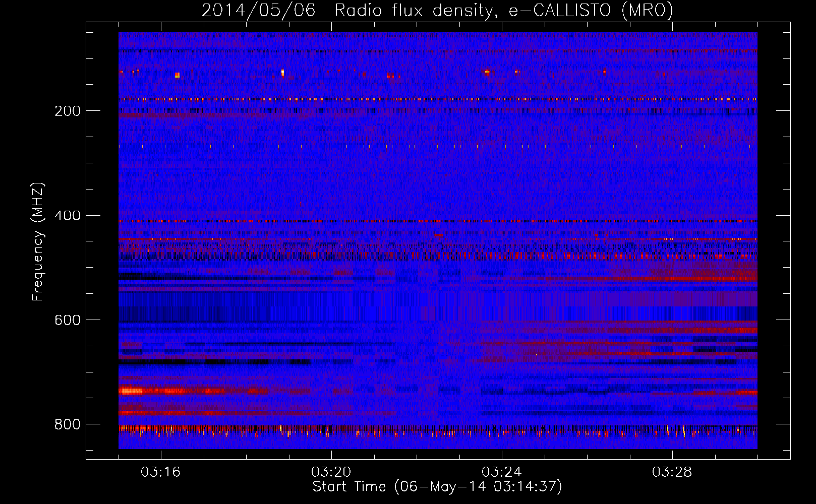Click the 03:20 time tick label
Screen dimensions: 816x504
(331, 472)
